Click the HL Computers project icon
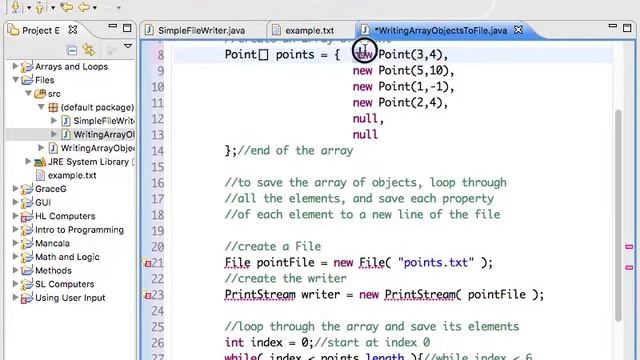Image resolution: width=640 pixels, height=360 pixels. pyautogui.click(x=27, y=216)
